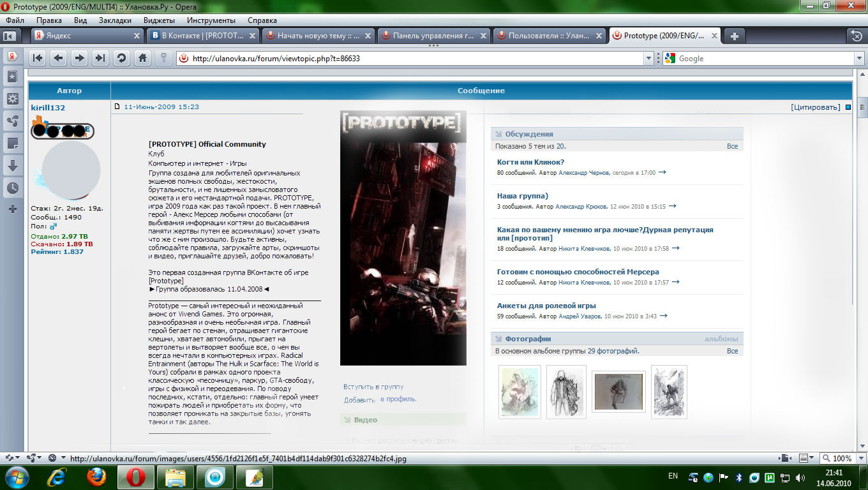Open the Bookmarks star sidebar panel
The width and height of the screenshot is (868, 490).
12,77
